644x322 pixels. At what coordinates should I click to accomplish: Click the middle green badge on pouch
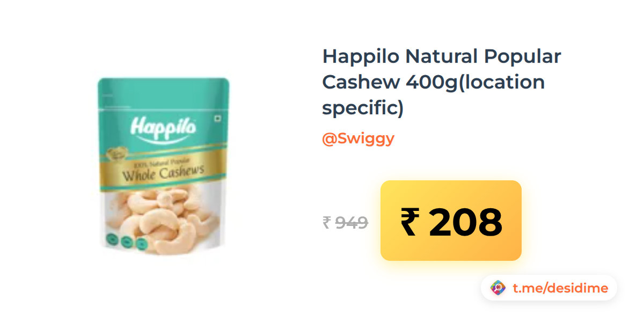pyautogui.click(x=126, y=242)
